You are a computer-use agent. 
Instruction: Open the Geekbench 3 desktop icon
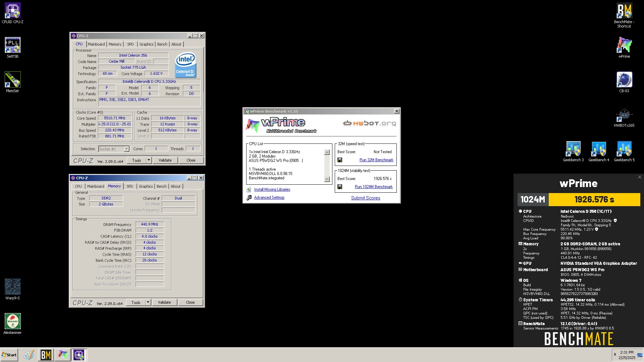point(573,152)
